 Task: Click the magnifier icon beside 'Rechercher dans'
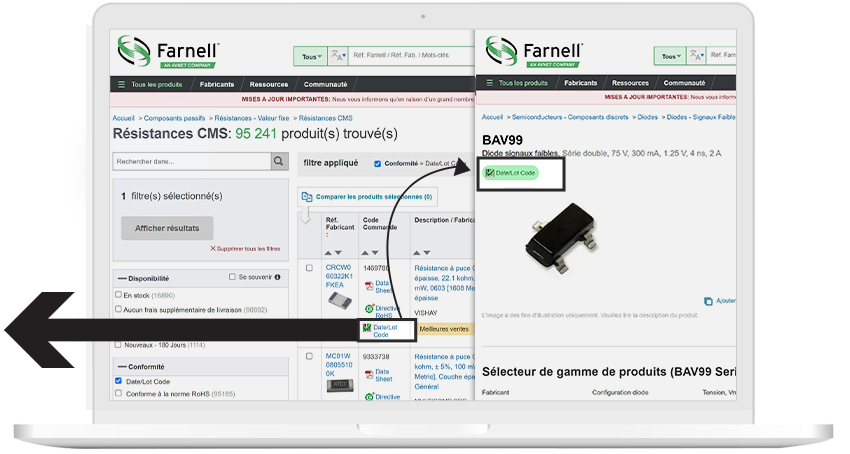(x=278, y=161)
